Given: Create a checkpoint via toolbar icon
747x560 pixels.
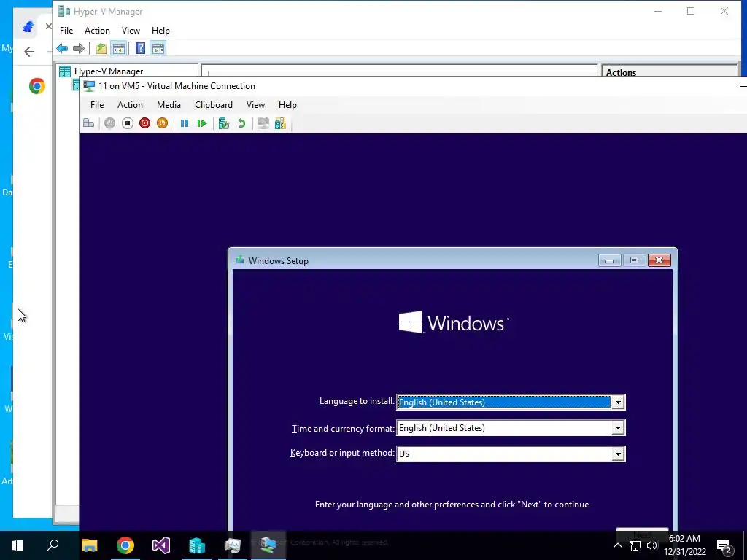Looking at the screenshot, I should coord(223,123).
